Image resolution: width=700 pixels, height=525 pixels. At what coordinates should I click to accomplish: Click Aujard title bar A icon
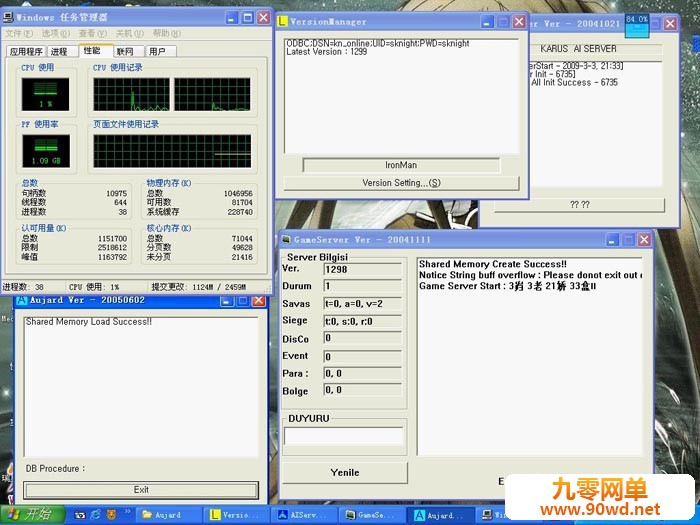(x=21, y=300)
